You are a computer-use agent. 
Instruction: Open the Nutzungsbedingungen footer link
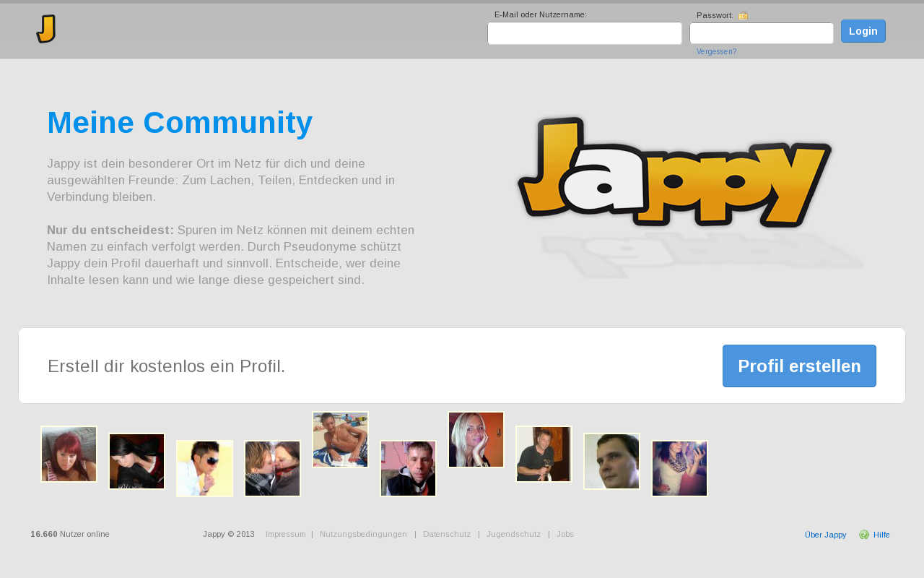click(363, 535)
